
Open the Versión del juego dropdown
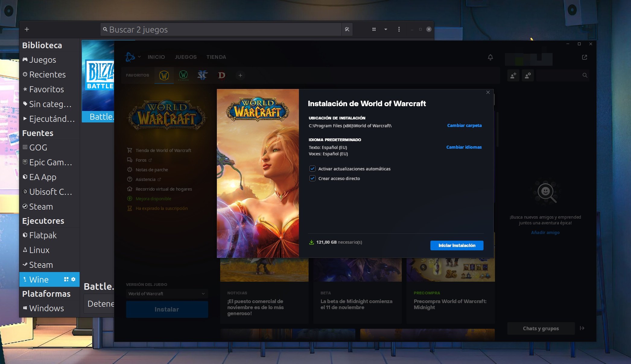[167, 294]
